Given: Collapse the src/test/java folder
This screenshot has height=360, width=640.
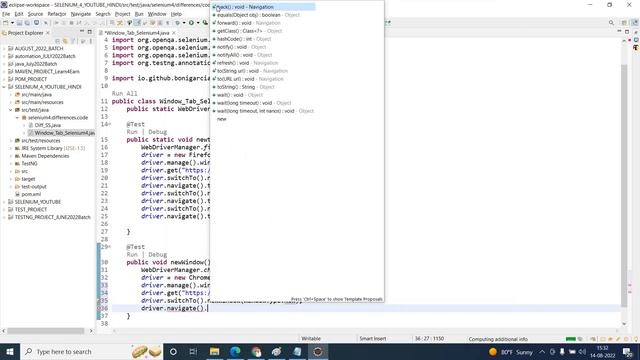Looking at the screenshot, I should [11, 110].
